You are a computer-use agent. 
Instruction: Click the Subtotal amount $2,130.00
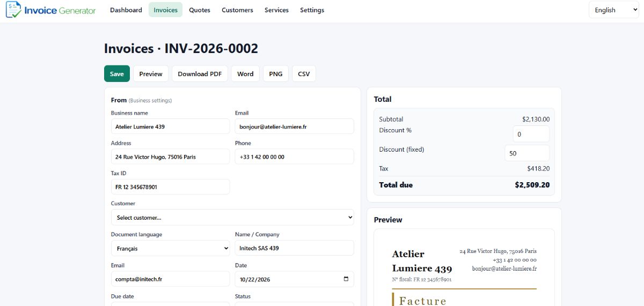(536, 119)
